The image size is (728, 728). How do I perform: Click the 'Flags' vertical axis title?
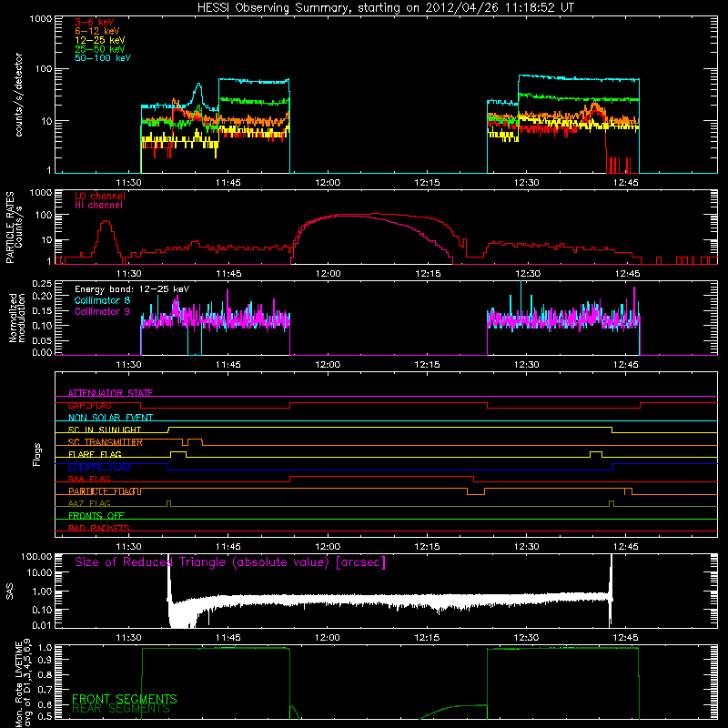[37, 454]
